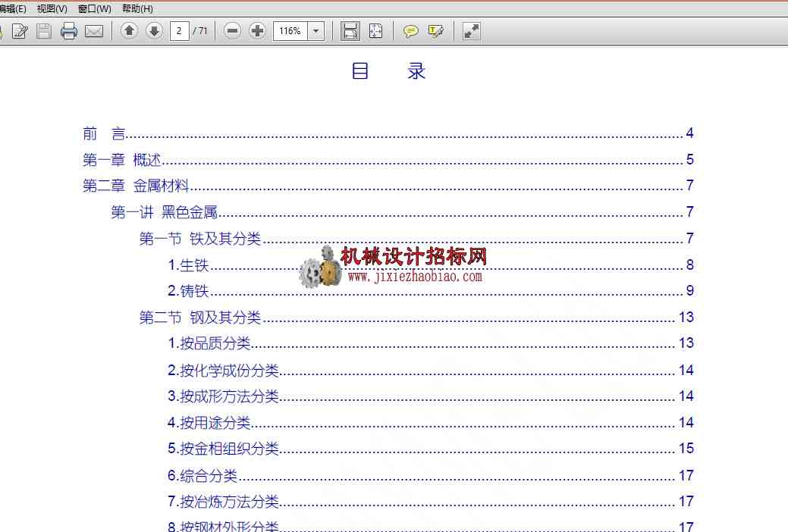Click the save disk icon
The image size is (788, 532).
coord(44,31)
